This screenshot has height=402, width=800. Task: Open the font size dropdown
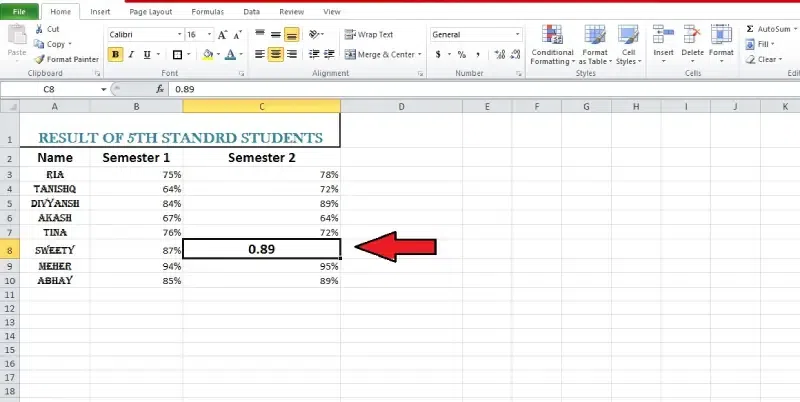pos(209,35)
